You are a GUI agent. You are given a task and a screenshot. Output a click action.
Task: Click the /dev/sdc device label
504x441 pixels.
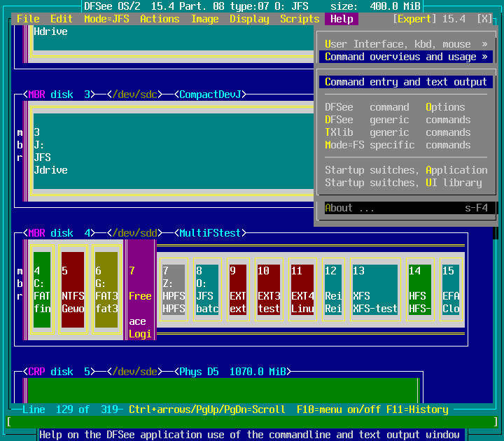pos(134,94)
